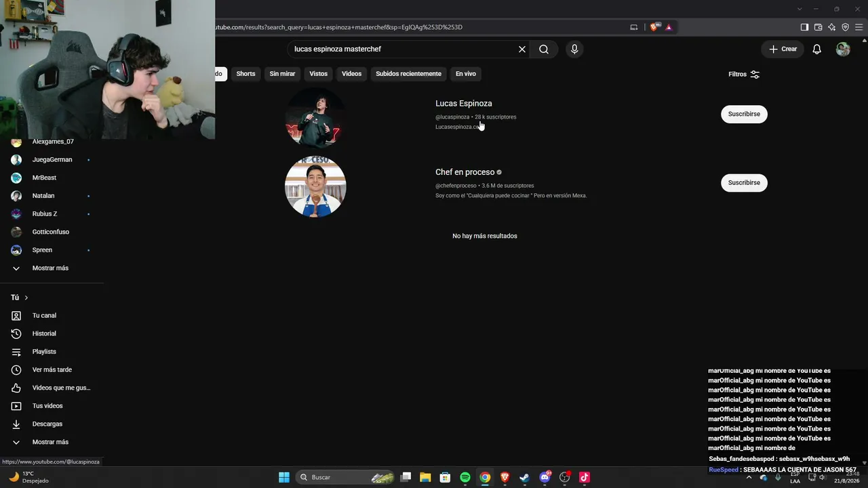868x488 pixels.
Task: Open the Lucas Espinoza channel title
Action: [464, 103]
